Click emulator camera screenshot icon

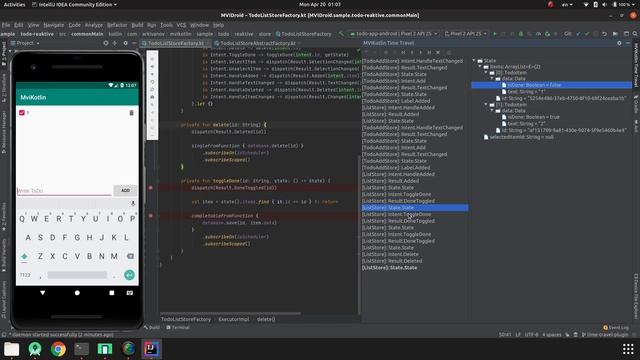[x=152, y=97]
